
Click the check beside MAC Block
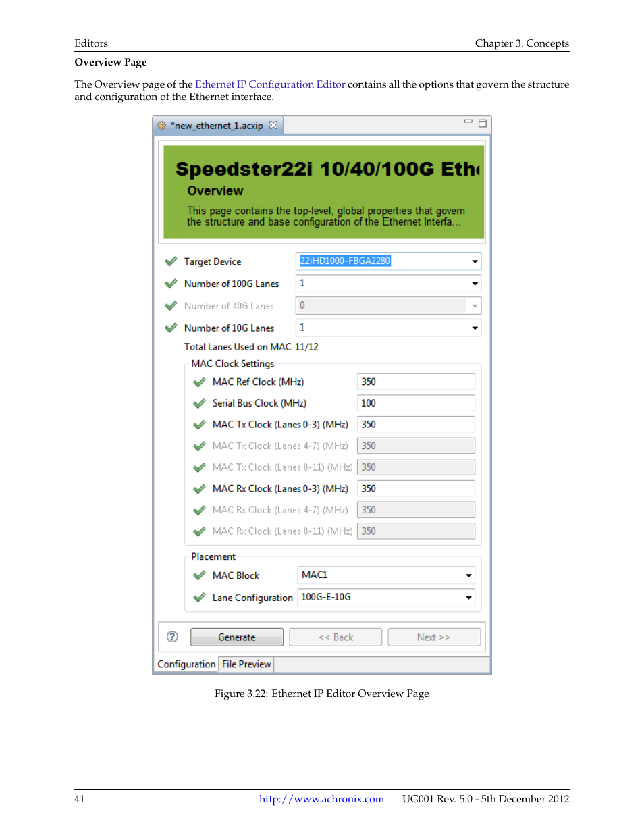(x=199, y=576)
